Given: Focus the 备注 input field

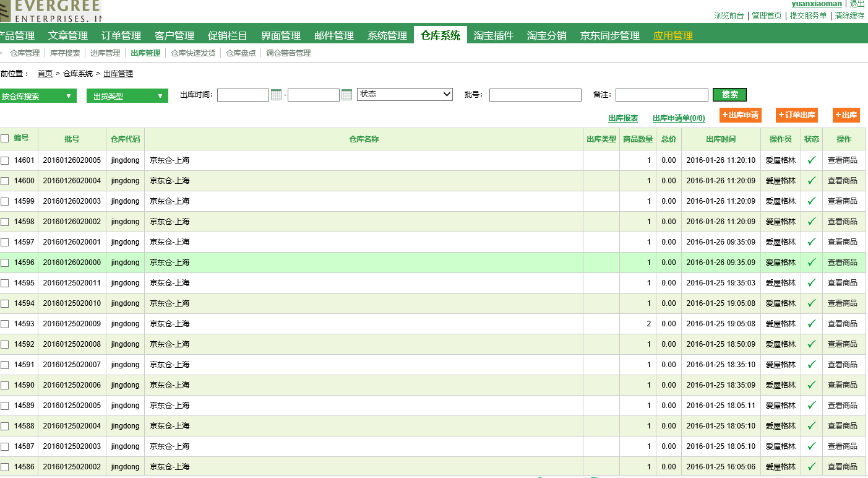Looking at the screenshot, I should 662,95.
